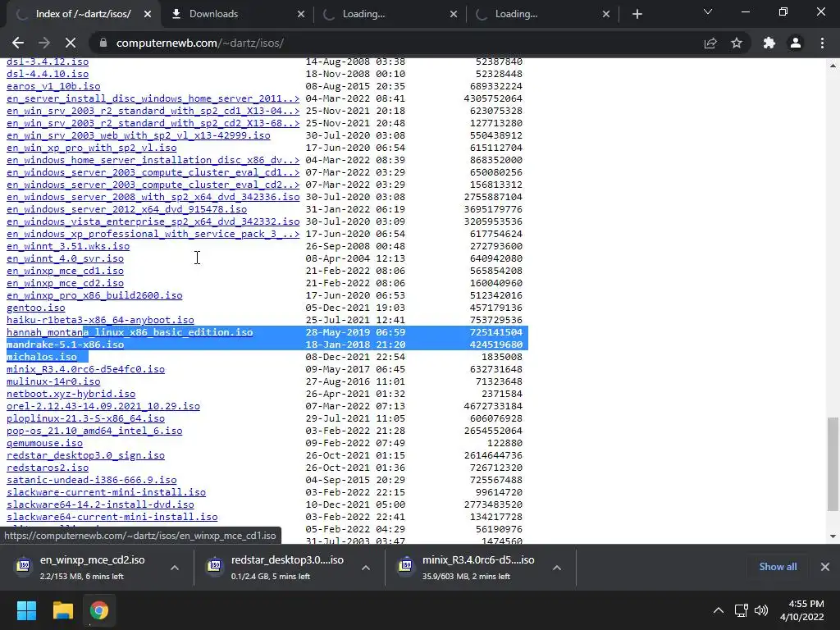Open en_win_xp_pro_with_sp2_vl.iso link
This screenshot has width=840, height=630.
click(x=92, y=148)
